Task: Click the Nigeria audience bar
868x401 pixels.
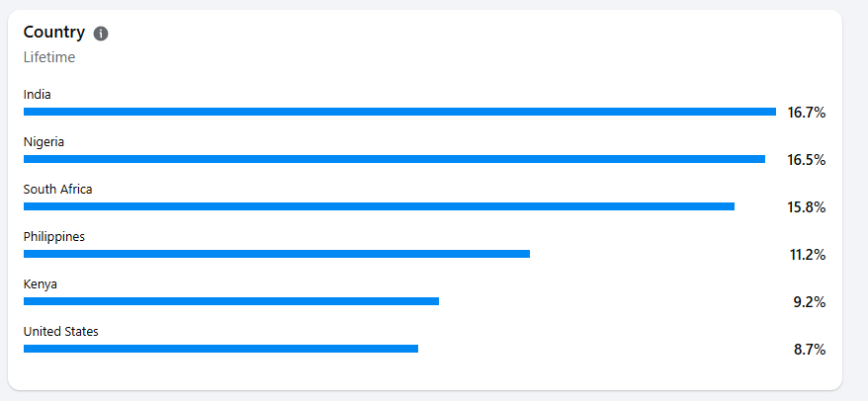Action: click(394, 159)
